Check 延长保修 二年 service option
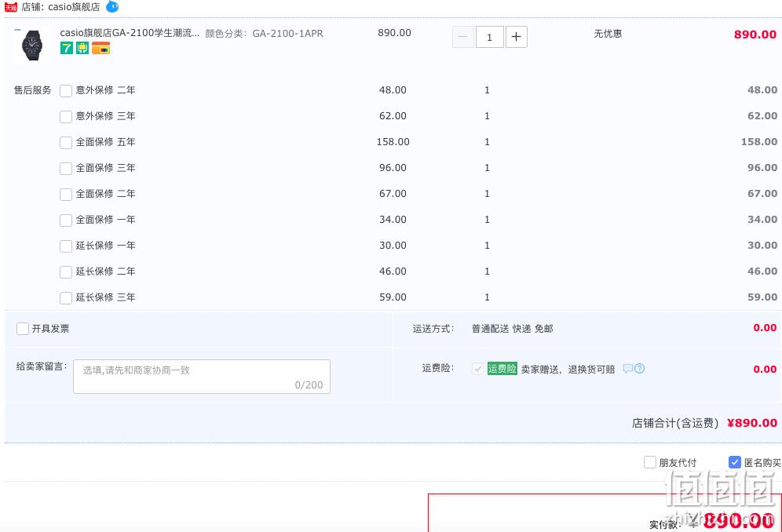The height and width of the screenshot is (532, 782). [x=66, y=272]
